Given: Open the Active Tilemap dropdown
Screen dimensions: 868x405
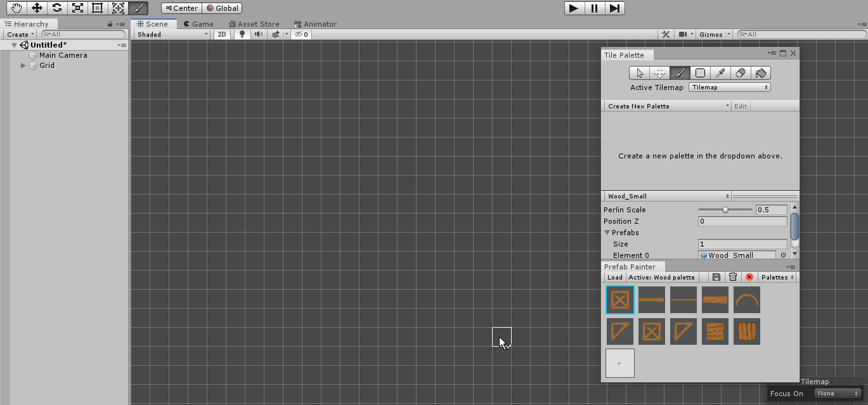Looking at the screenshot, I should (729, 87).
